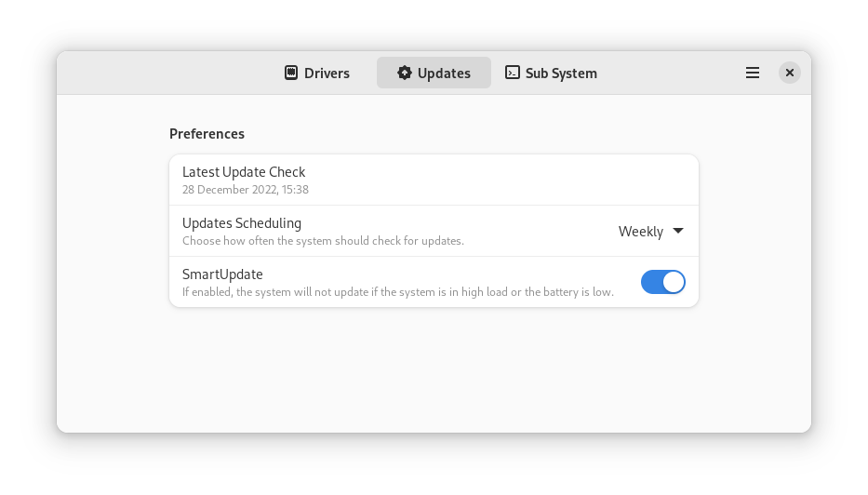Click the 28 December 2022 date text
This screenshot has width=868, height=495.
pos(246,190)
